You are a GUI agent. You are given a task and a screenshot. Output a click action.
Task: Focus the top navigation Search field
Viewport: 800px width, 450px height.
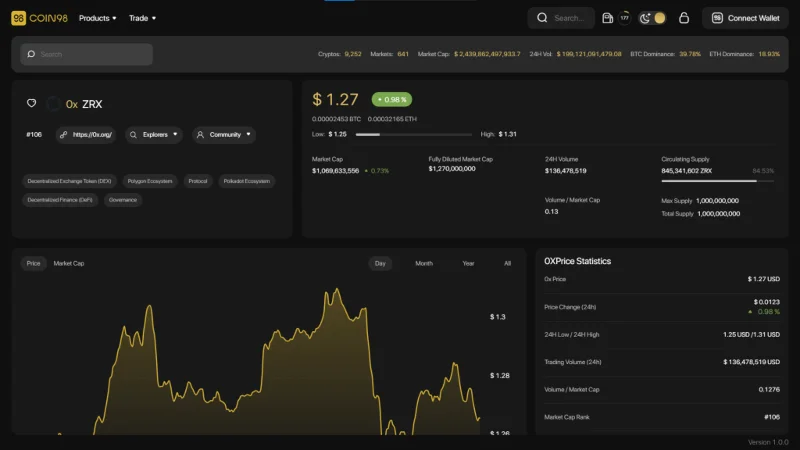click(x=561, y=18)
